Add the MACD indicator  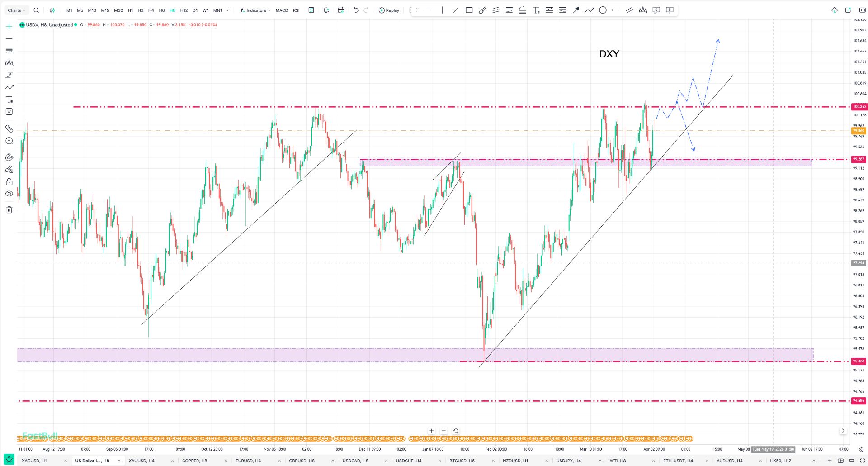[282, 10]
